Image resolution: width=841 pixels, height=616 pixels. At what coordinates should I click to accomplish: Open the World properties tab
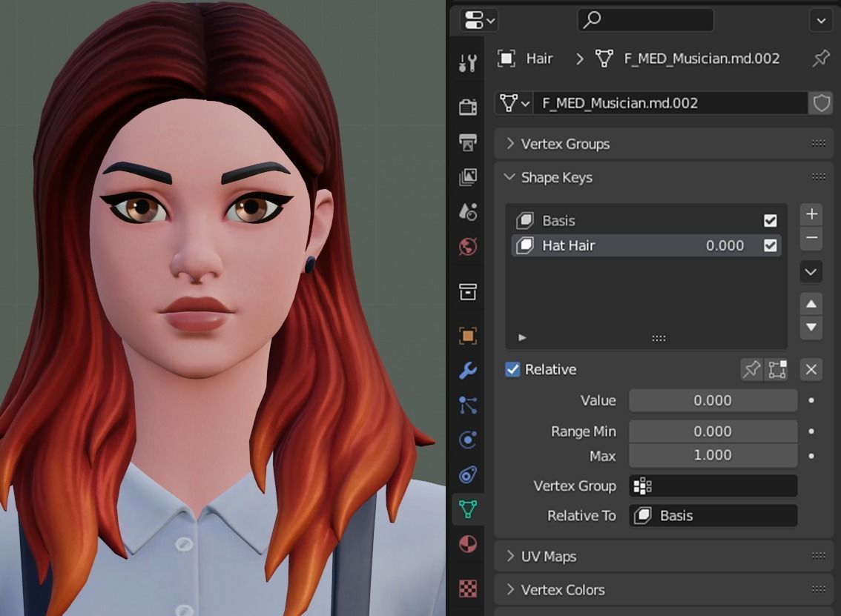point(468,247)
